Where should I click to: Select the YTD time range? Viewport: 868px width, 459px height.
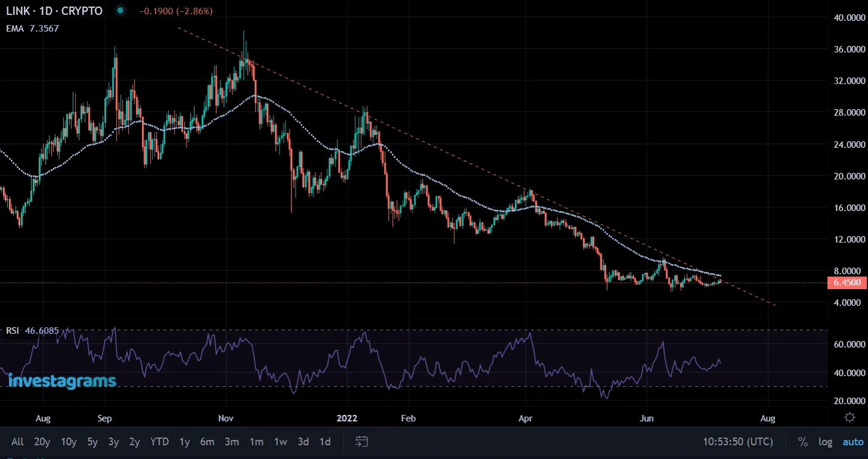coord(159,442)
